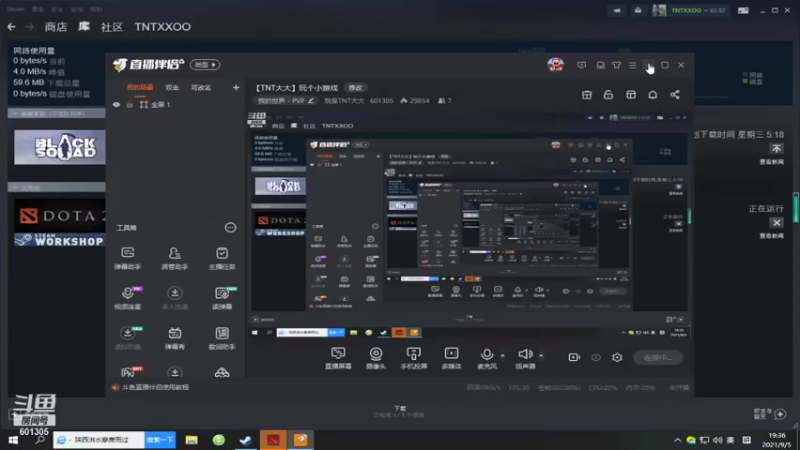Add a new scene with the plus button

pyautogui.click(x=236, y=88)
